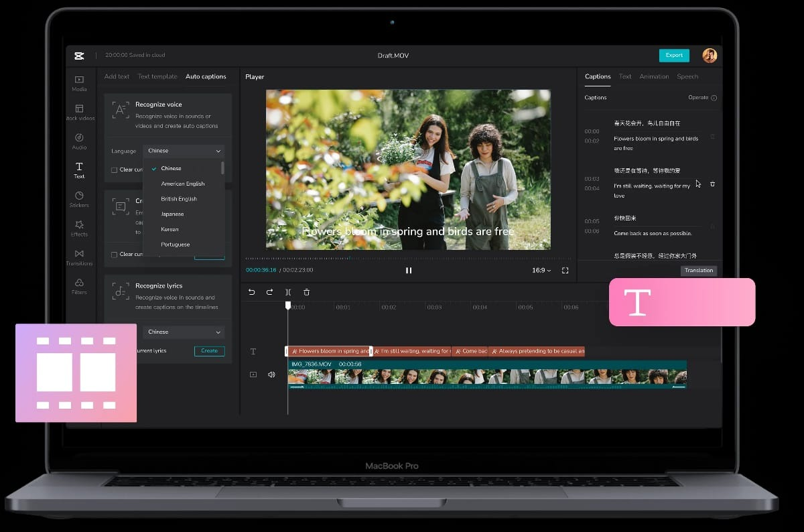Viewport: 804px width, 532px height.
Task: Click the Recognize voice icon
Action: 121,110
